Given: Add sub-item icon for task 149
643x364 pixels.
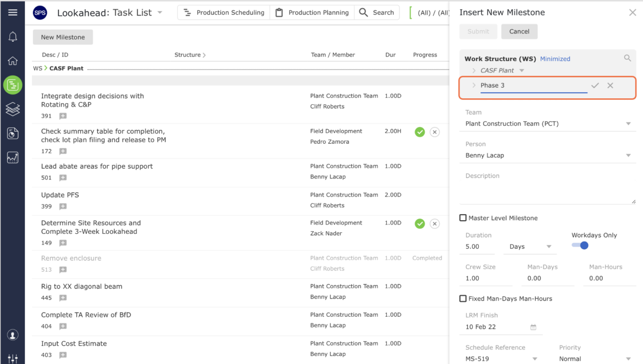Looking at the screenshot, I should tap(63, 243).
